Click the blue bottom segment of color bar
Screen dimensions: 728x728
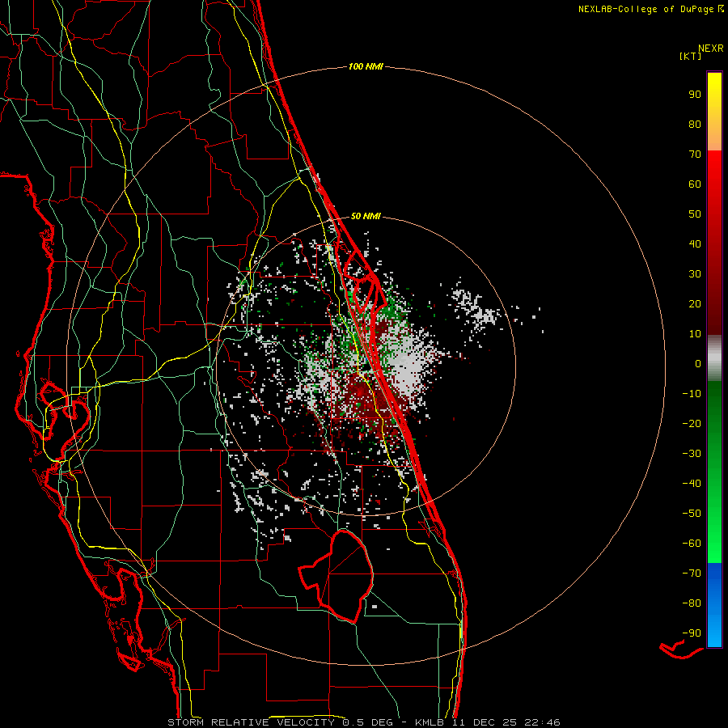coord(714,605)
